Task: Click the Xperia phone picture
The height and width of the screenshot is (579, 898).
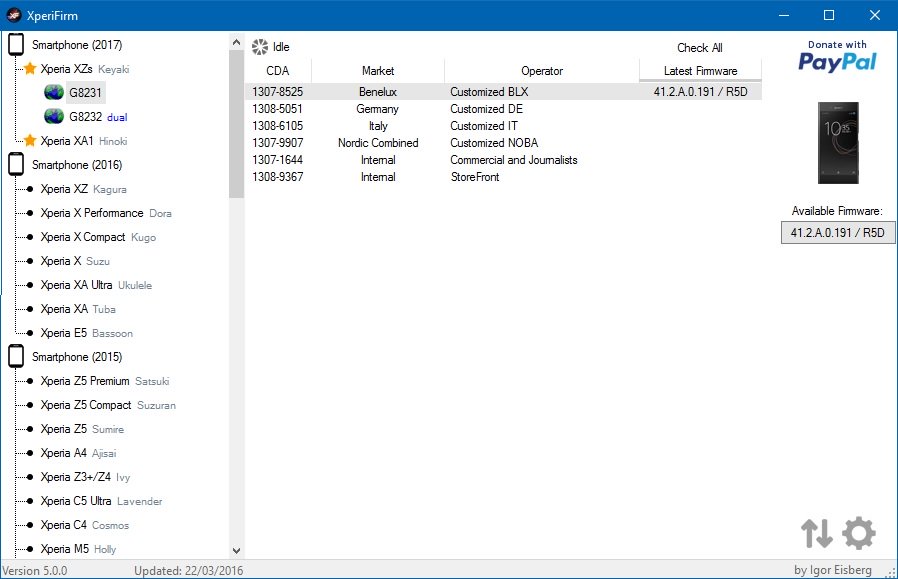Action: pos(838,143)
